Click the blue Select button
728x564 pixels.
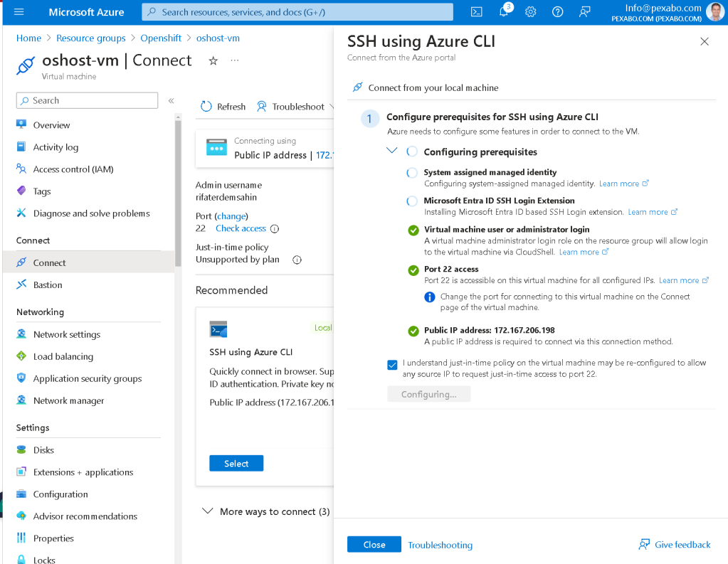tap(236, 463)
